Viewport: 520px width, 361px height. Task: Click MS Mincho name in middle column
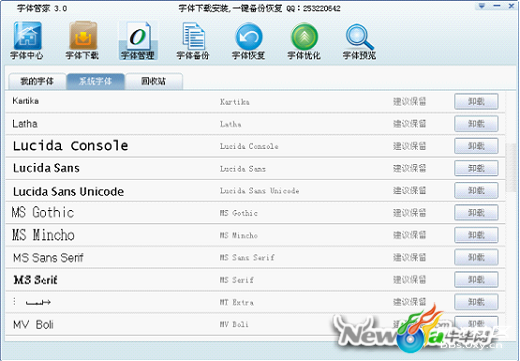tap(239, 235)
